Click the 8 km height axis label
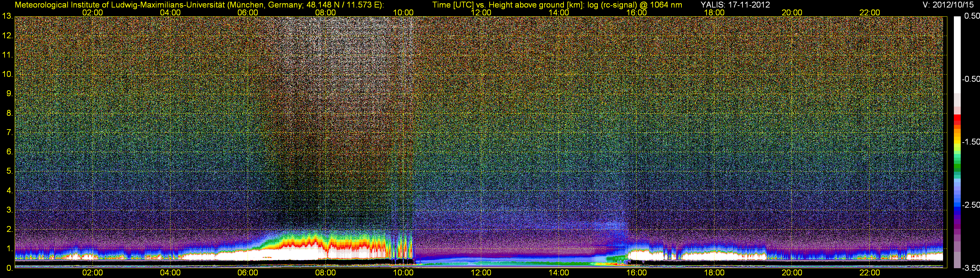Viewport: 980px width, 278px height. pyautogui.click(x=9, y=113)
